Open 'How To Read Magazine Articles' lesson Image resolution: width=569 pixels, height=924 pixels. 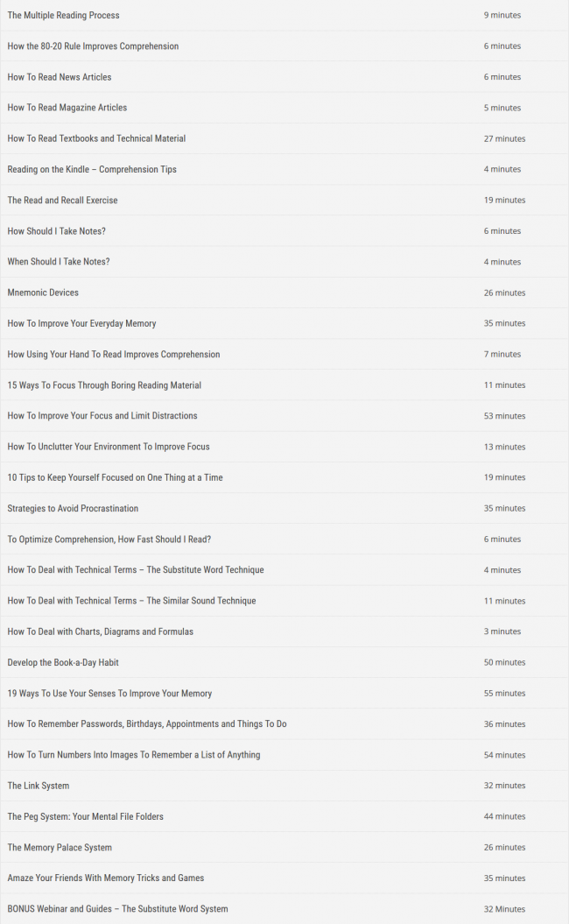67,108
